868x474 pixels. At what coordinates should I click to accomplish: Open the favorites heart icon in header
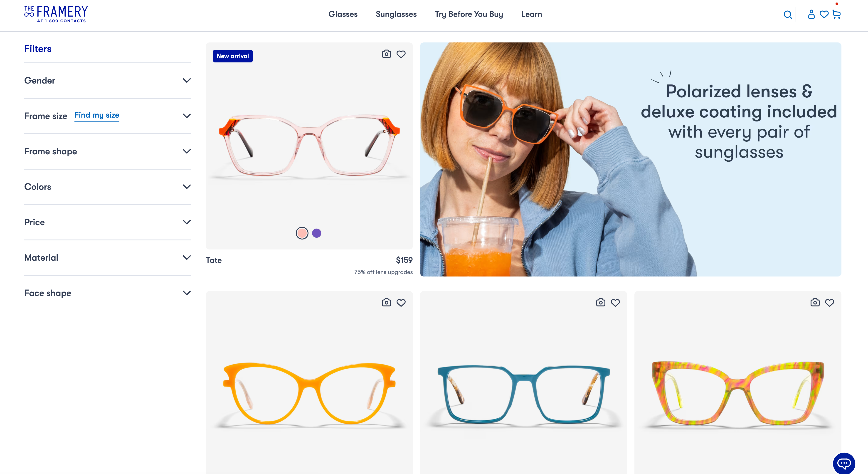[824, 15]
